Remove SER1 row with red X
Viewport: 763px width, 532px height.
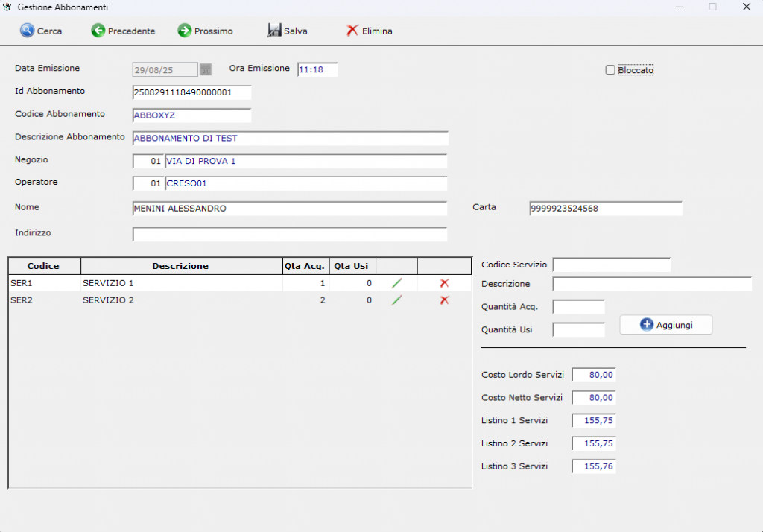[445, 283]
